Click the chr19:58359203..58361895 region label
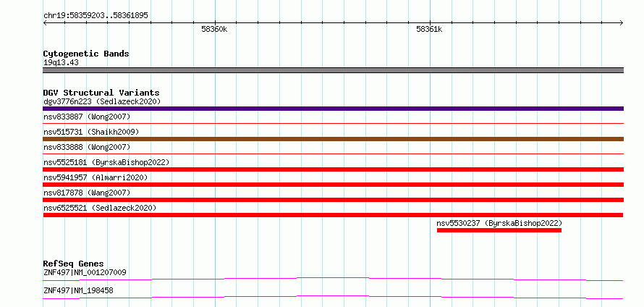 click(96, 16)
